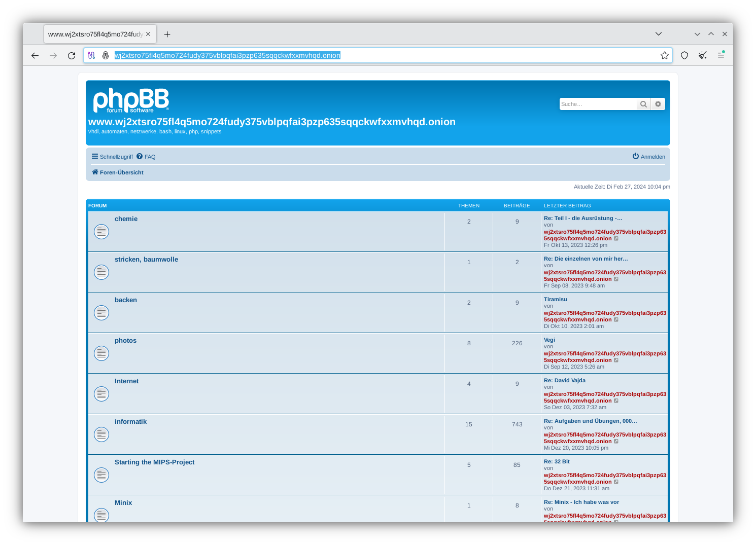Open the browser hamburger application menu
The width and height of the screenshot is (756, 545).
point(720,56)
